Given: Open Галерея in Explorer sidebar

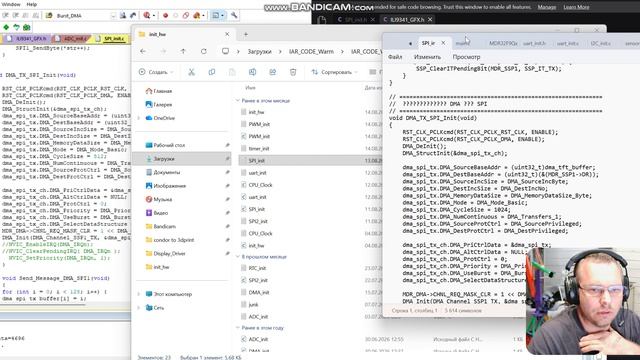Looking at the screenshot, I should [159, 104].
